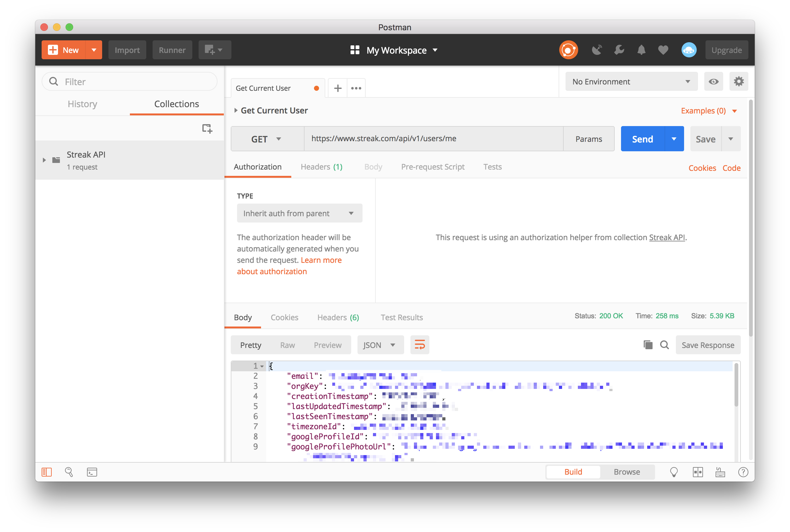Open the interceptor satellite icon
This screenshot has height=532, width=790.
tap(596, 50)
